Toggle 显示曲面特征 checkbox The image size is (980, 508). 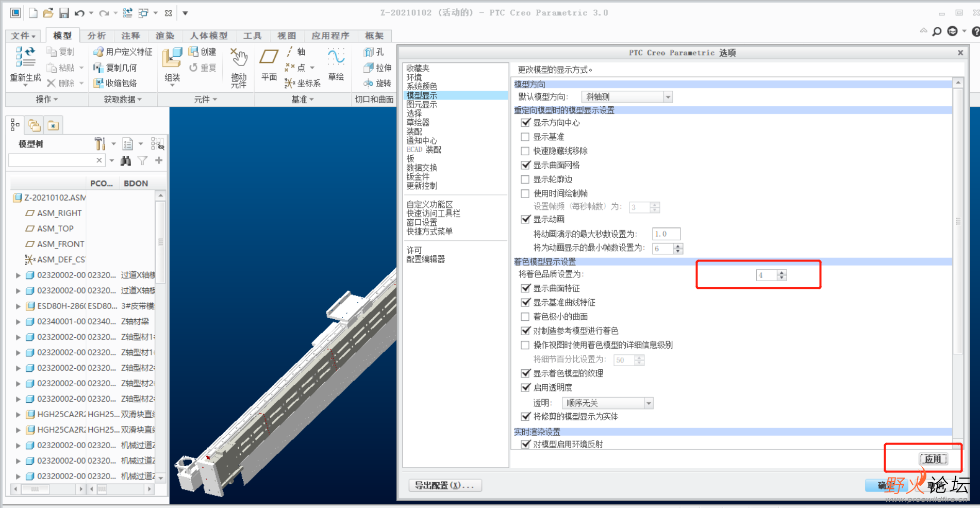pyautogui.click(x=525, y=288)
